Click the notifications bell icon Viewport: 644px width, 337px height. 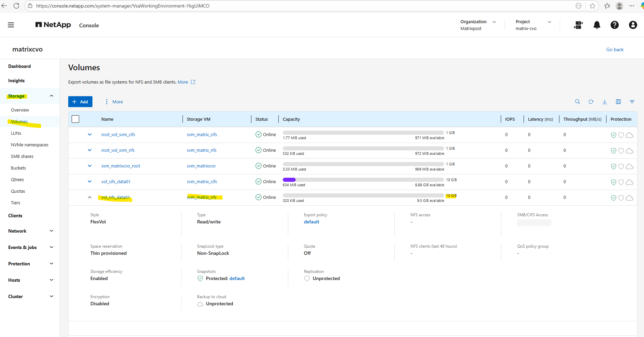[597, 25]
